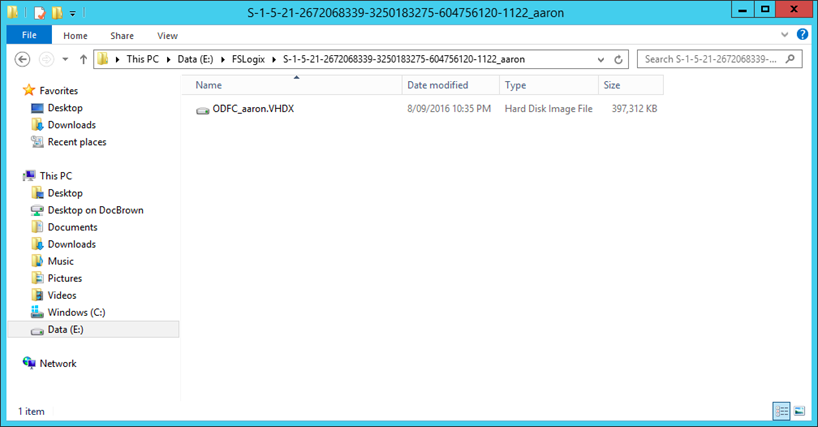The height and width of the screenshot is (427, 818).
Task: Click the Favorites star icon
Action: click(29, 90)
